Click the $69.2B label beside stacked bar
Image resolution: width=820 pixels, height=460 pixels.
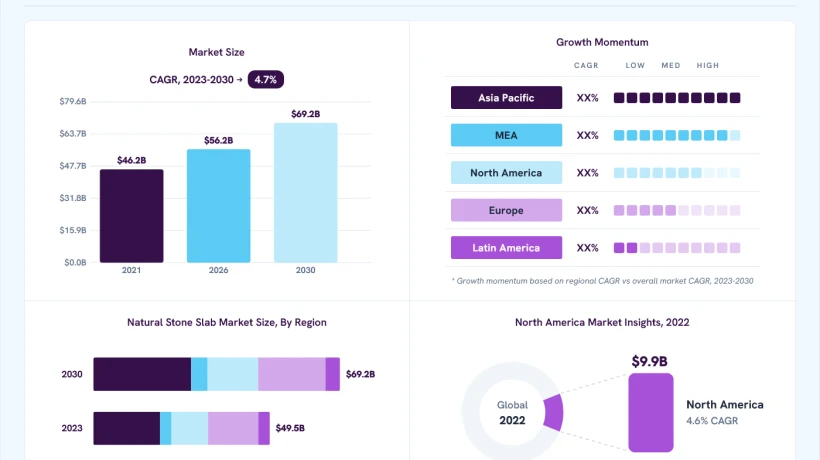click(x=360, y=374)
